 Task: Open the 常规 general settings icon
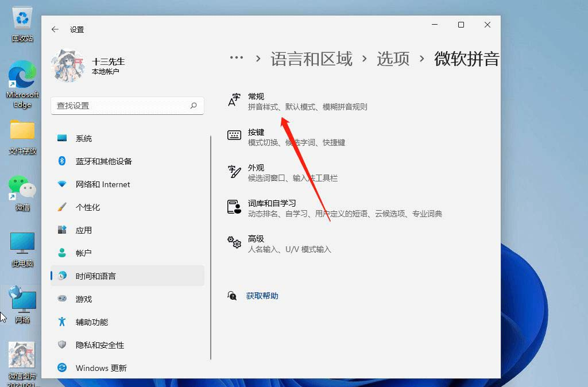click(234, 100)
